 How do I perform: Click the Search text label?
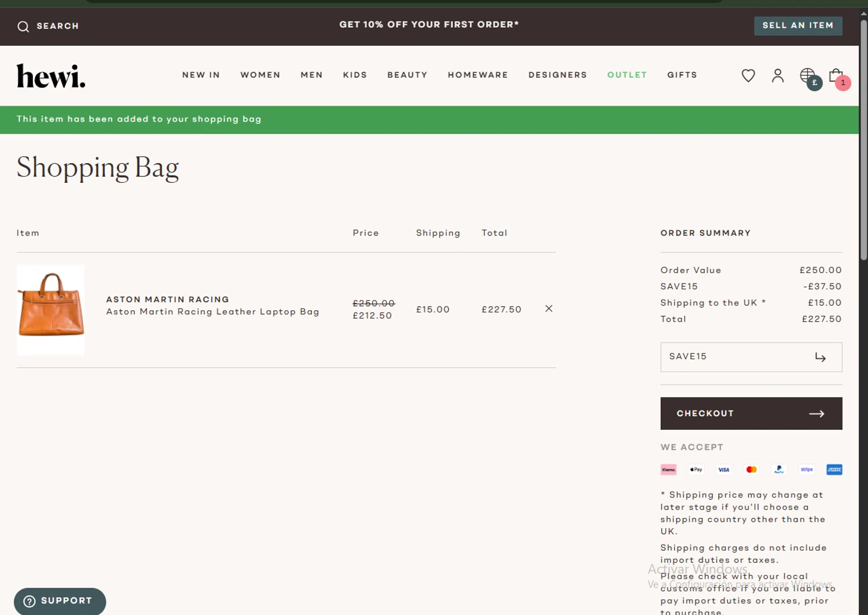58,26
